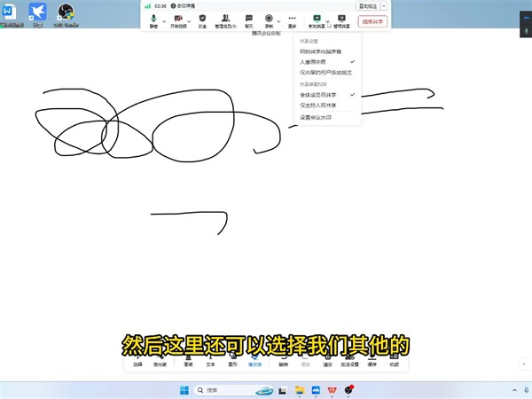532x399 pixels.
Task: Open the security shield settings
Action: [202, 21]
